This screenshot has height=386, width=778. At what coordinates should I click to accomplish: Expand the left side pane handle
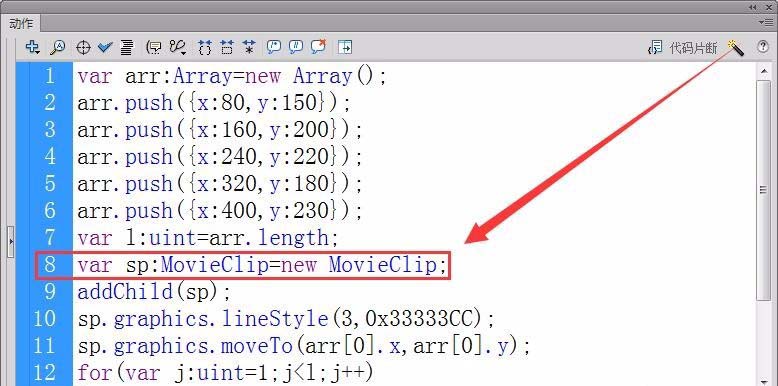click(10, 242)
